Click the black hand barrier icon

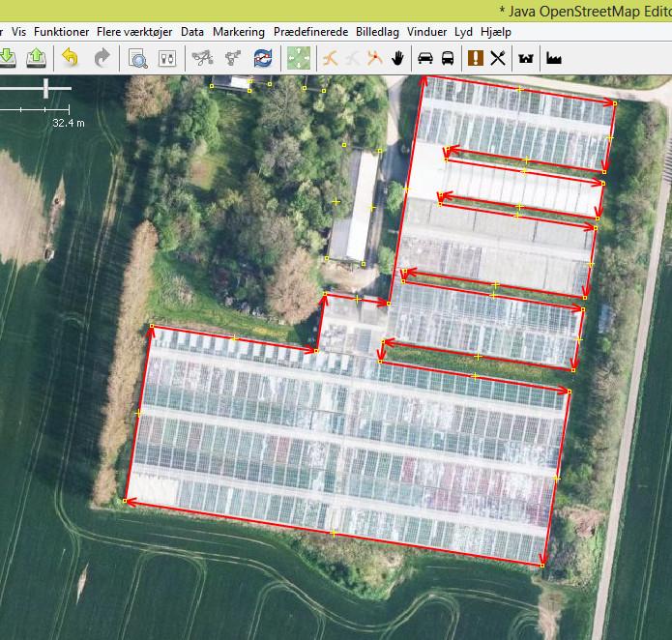tap(397, 58)
